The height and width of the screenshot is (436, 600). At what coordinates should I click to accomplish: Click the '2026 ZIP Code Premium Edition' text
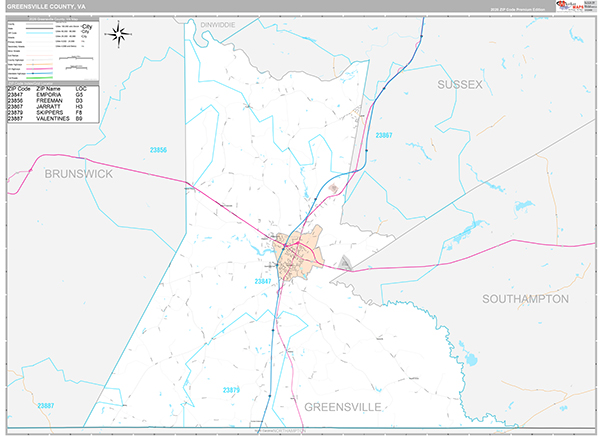(x=518, y=9)
